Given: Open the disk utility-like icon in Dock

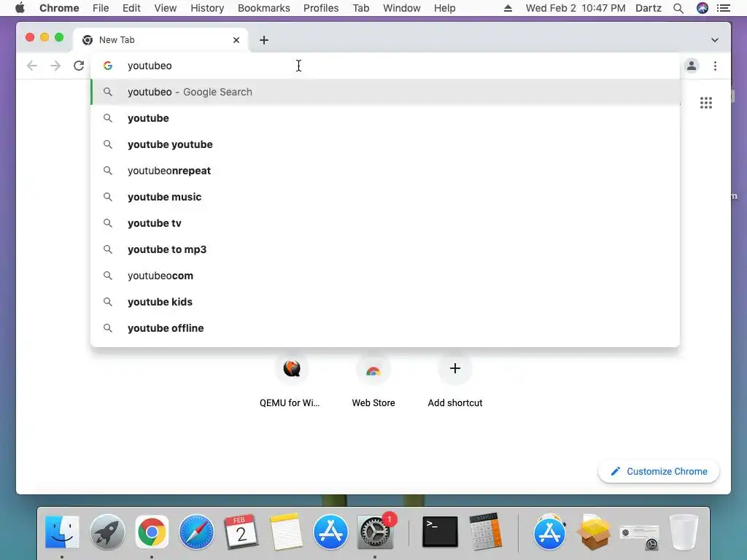Looking at the screenshot, I should pos(639,536).
